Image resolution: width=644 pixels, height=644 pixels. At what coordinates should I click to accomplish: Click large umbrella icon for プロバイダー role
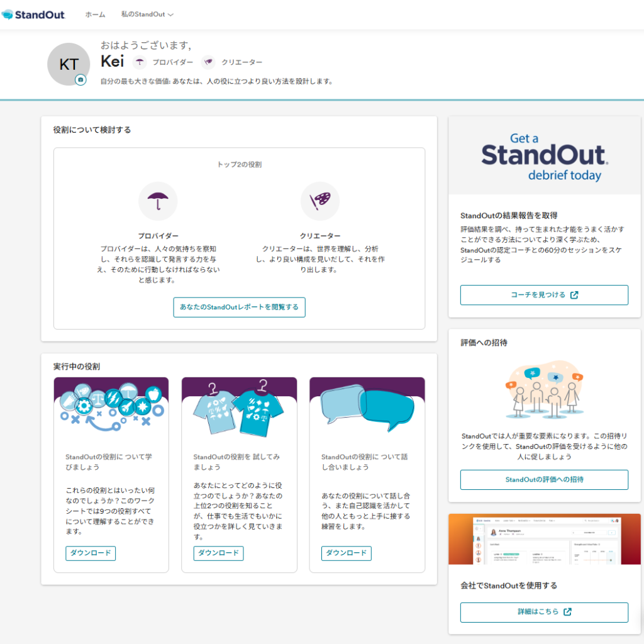[158, 201]
